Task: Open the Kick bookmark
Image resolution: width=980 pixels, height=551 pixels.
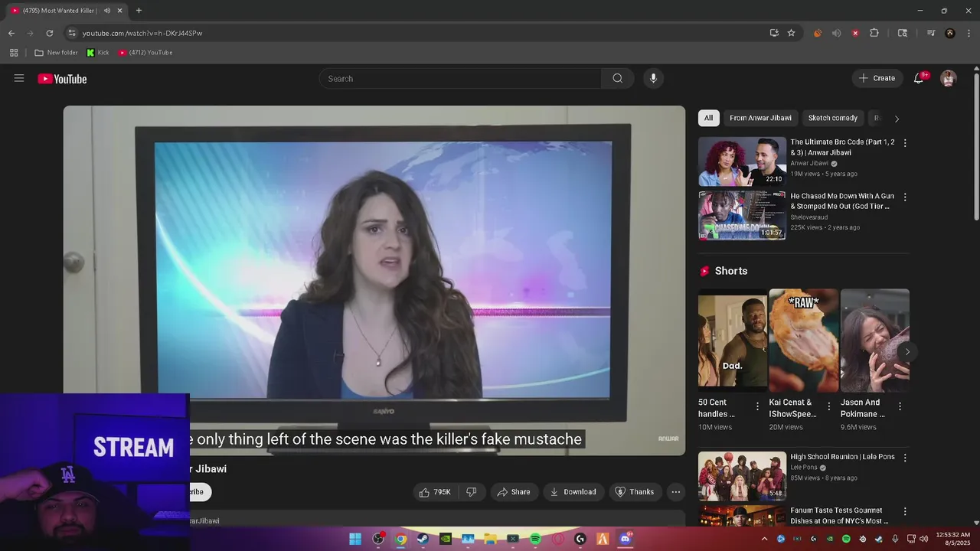Action: (97, 53)
